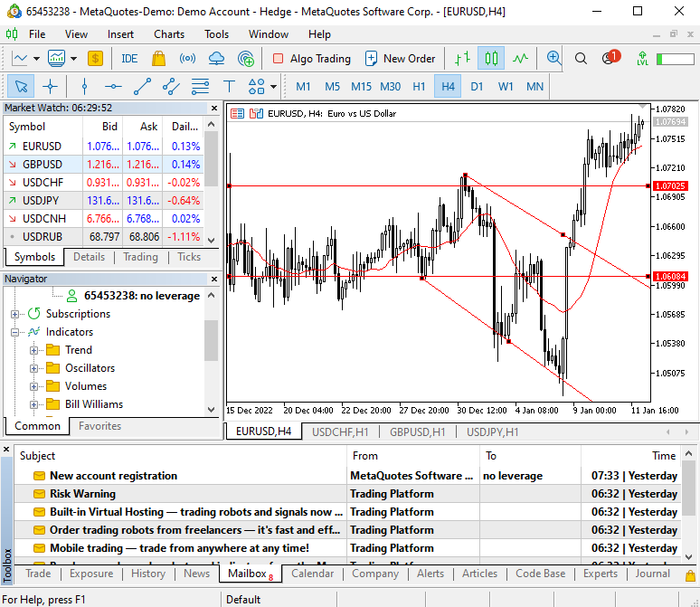
Task: Select the text label tool
Action: coord(229,86)
